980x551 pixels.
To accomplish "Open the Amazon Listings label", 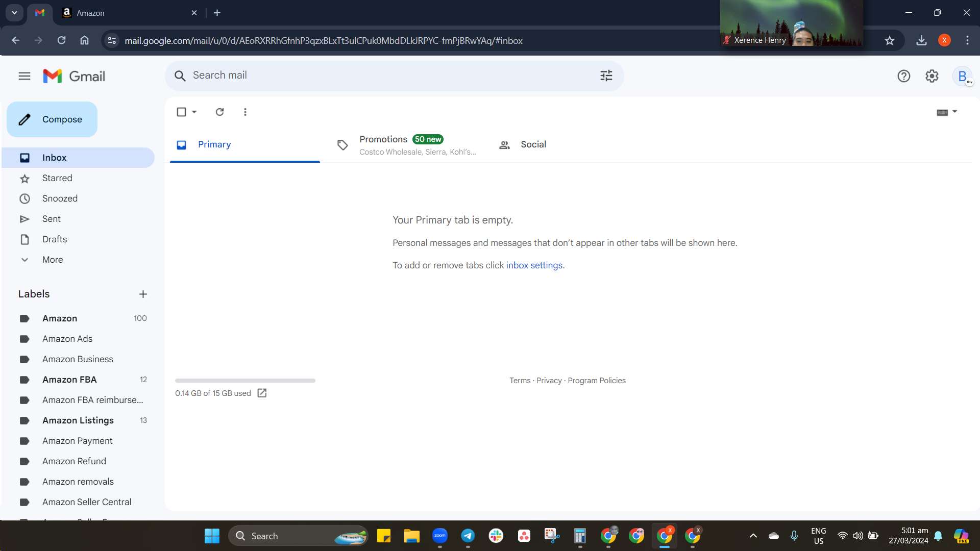I will [x=78, y=420].
